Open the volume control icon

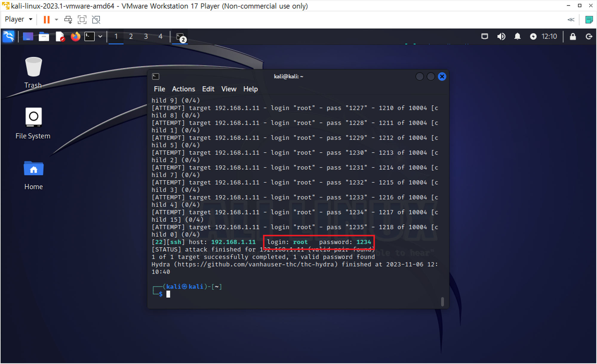(501, 36)
